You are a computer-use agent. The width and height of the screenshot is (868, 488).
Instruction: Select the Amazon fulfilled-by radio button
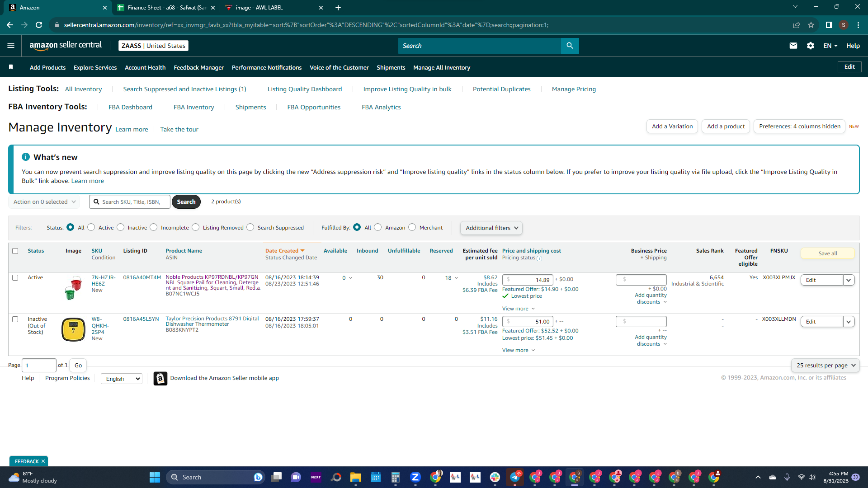pos(377,227)
